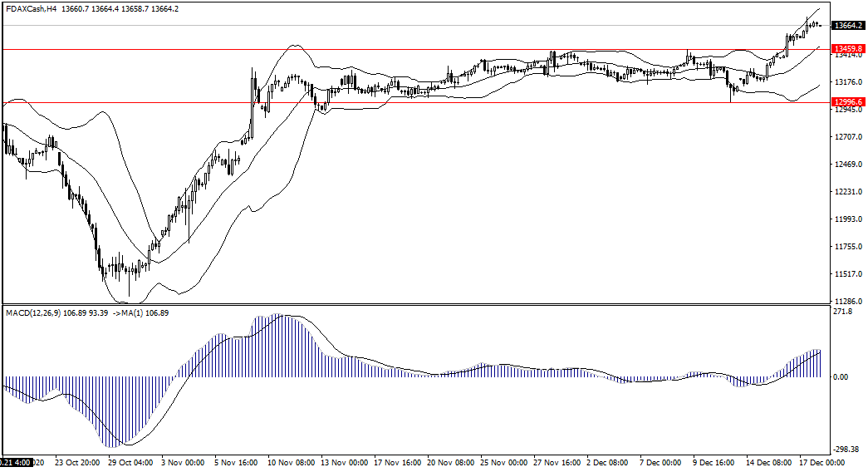Click the 11755.0 price axis label
Image resolution: width=868 pixels, height=472 pixels.
847,247
